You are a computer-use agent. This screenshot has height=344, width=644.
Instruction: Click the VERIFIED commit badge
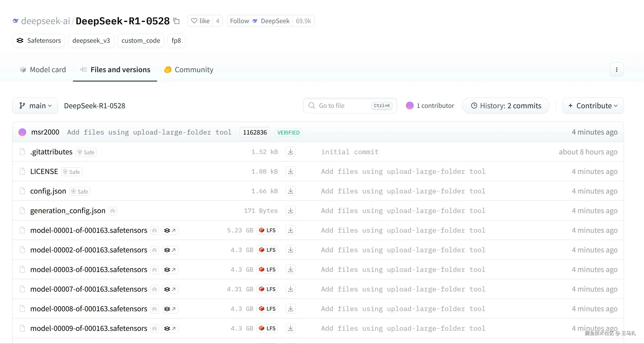tap(288, 133)
